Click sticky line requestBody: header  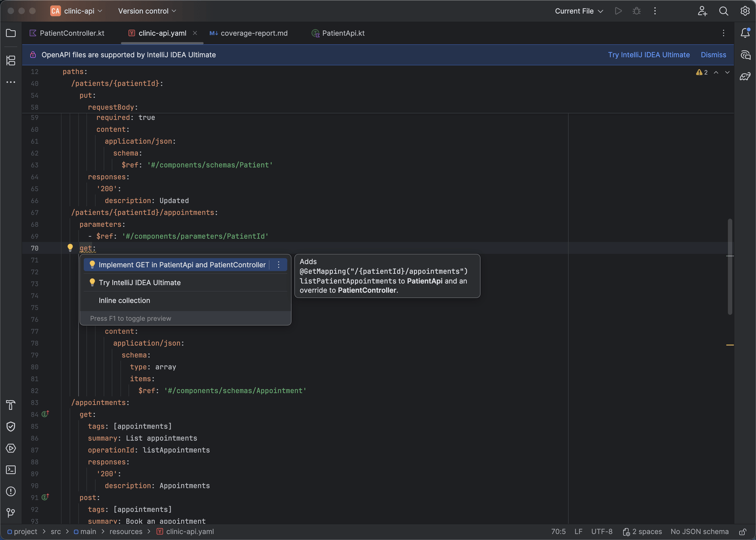pos(113,107)
